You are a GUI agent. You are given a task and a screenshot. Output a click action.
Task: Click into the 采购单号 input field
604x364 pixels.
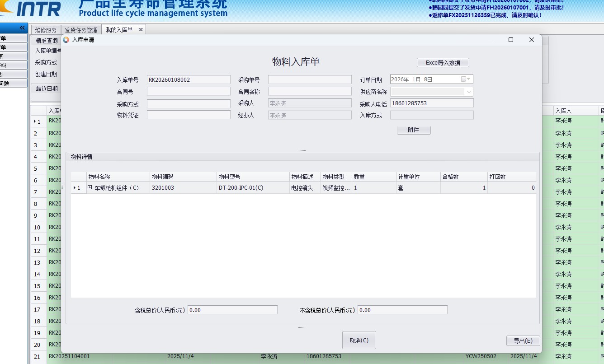tap(310, 80)
